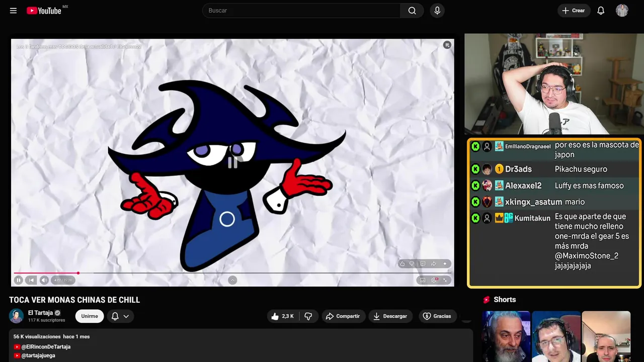
Task: Click the 4:02 / 27:28 time display
Action: pyautogui.click(x=63, y=280)
